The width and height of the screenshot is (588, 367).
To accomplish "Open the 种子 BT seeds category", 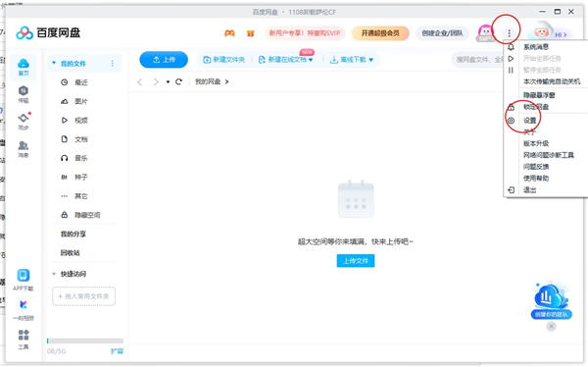I will click(x=74, y=177).
